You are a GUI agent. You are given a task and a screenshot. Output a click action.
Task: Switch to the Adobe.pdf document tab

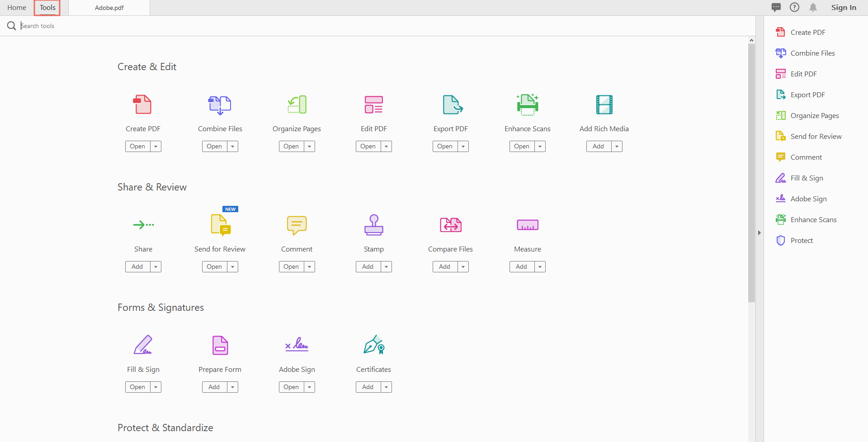point(109,8)
